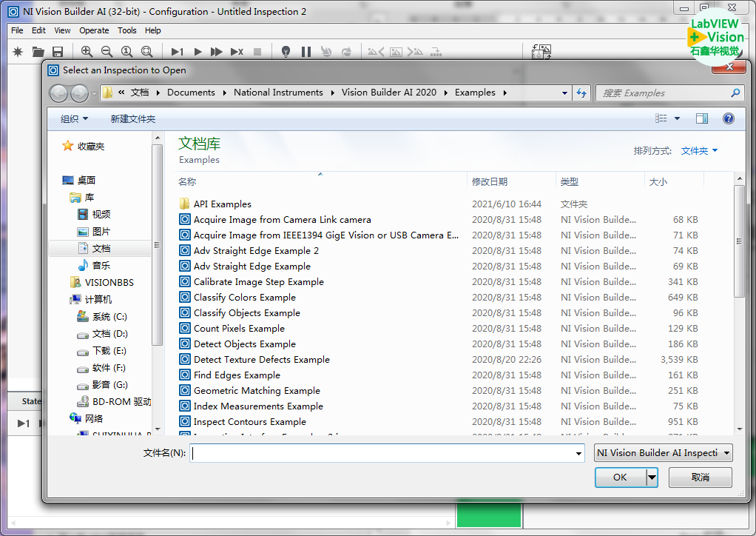
Task: Open the Operate menu
Action: click(x=94, y=30)
